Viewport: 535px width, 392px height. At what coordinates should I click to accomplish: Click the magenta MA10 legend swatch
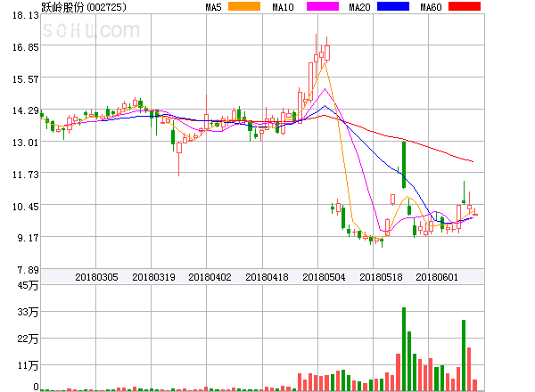point(323,6)
